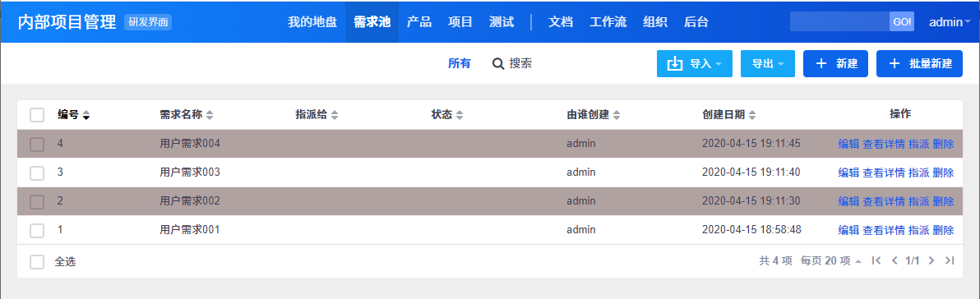Open the 产品 navigation menu

pyautogui.click(x=418, y=22)
